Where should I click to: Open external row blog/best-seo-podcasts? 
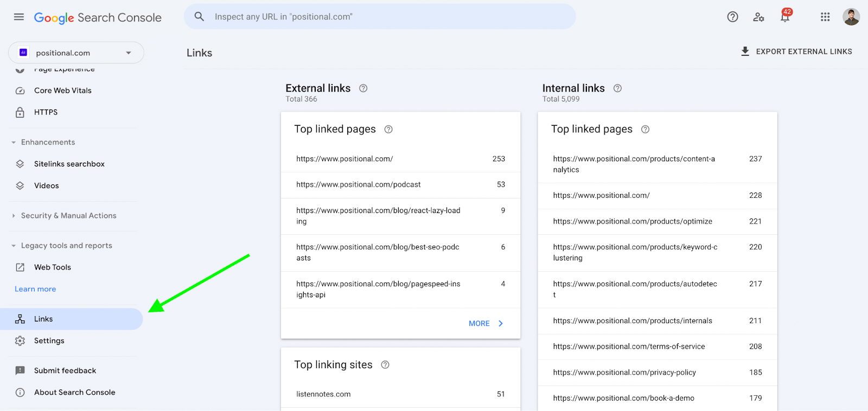click(401, 253)
